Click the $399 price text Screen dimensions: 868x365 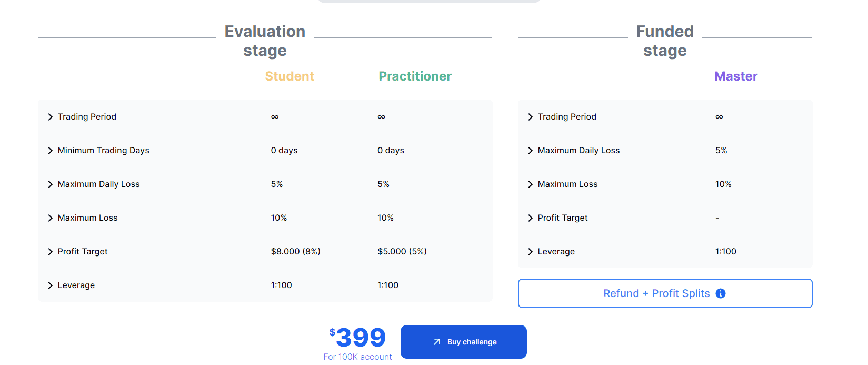tap(360, 337)
